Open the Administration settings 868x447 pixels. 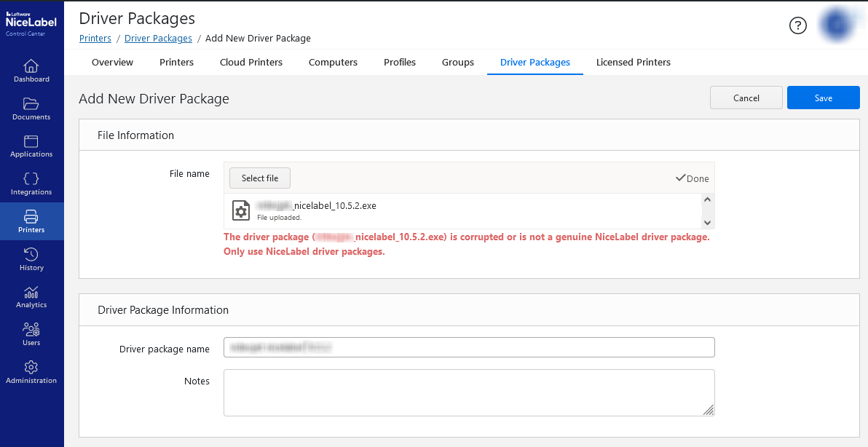point(31,372)
